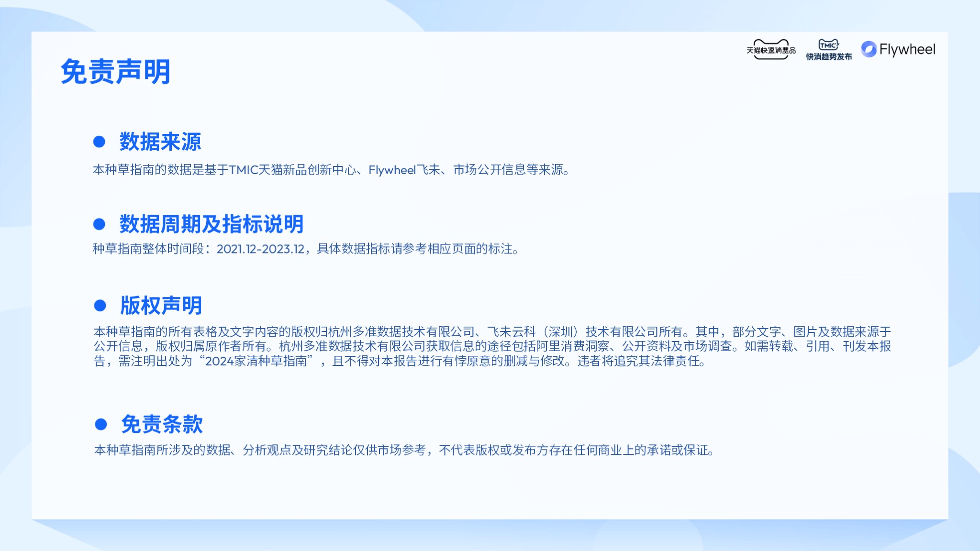980x551 pixels.
Task: Click the line starting 公开信息，版权归属原作者所有
Action: pyautogui.click(x=492, y=346)
